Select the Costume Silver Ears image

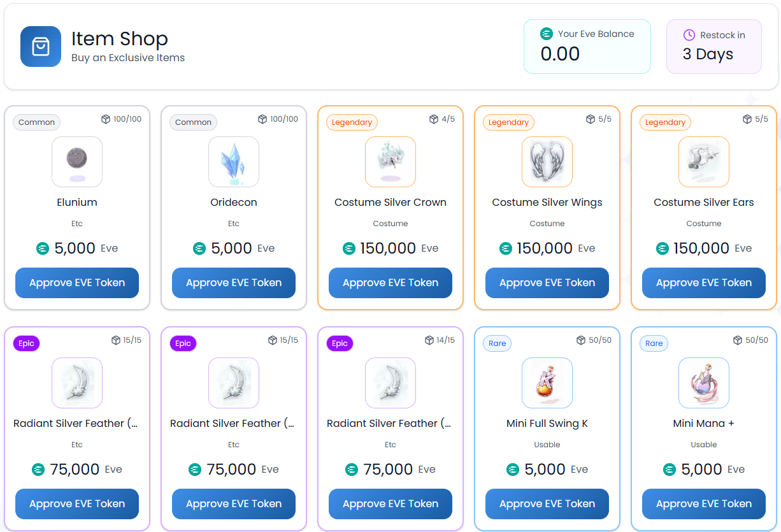(x=704, y=162)
